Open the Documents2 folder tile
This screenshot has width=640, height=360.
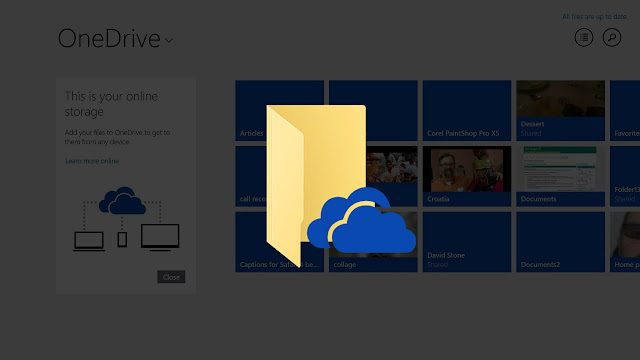(560, 242)
